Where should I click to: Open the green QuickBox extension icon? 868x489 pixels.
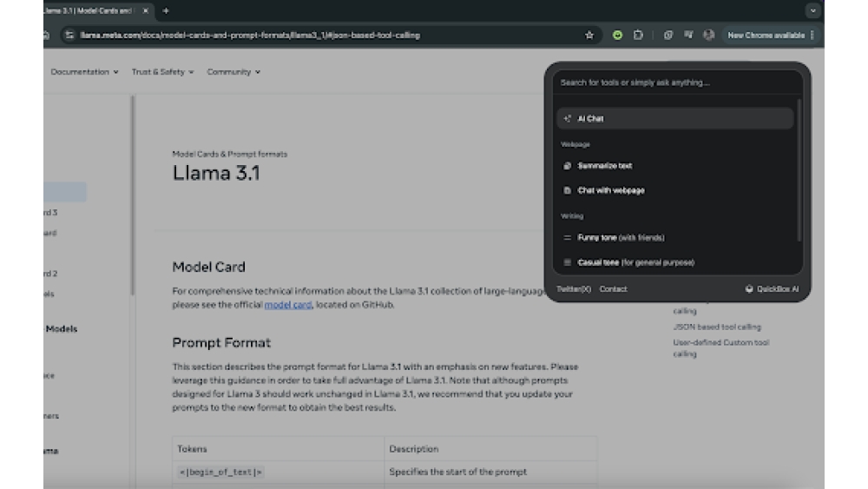[x=617, y=36]
